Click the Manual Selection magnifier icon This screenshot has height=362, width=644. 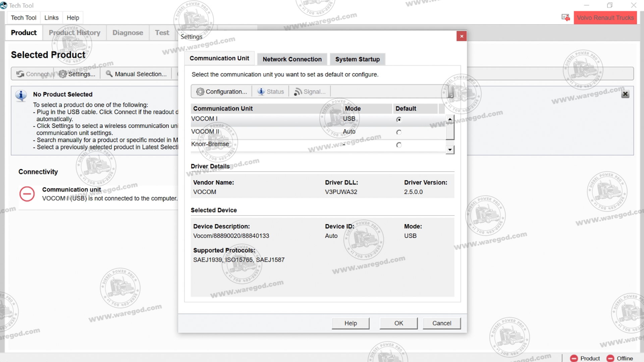coord(109,74)
